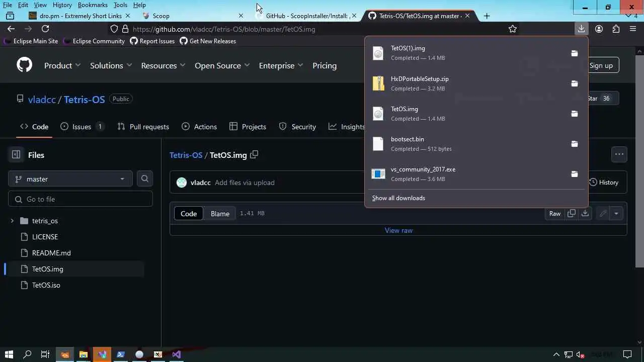This screenshot has width=644, height=362.
Task: Open the Firefox sidebar tab overview icon
Action: coord(10,16)
